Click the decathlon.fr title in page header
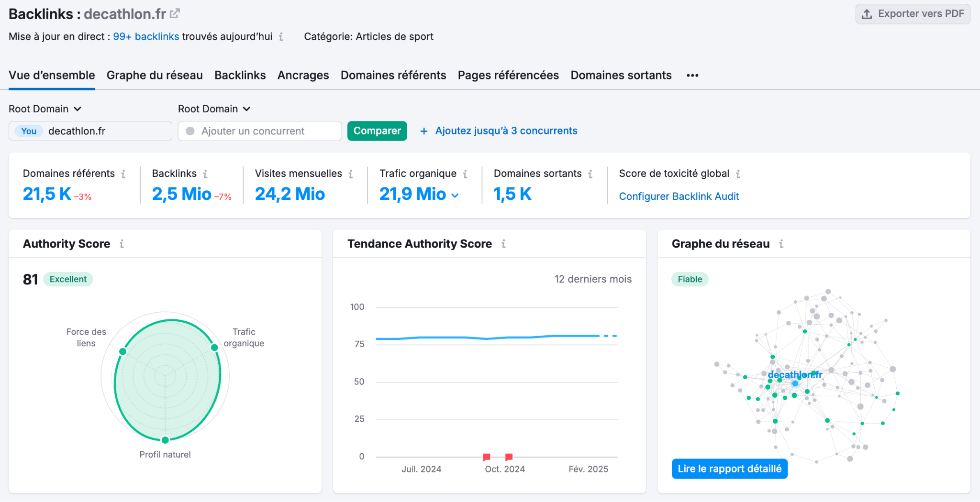This screenshot has height=502, width=980. coord(125,14)
